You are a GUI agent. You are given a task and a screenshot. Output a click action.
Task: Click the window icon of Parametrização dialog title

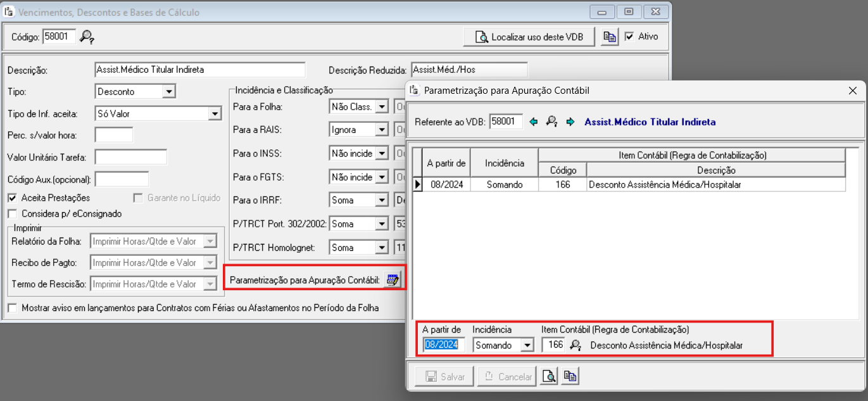click(415, 91)
